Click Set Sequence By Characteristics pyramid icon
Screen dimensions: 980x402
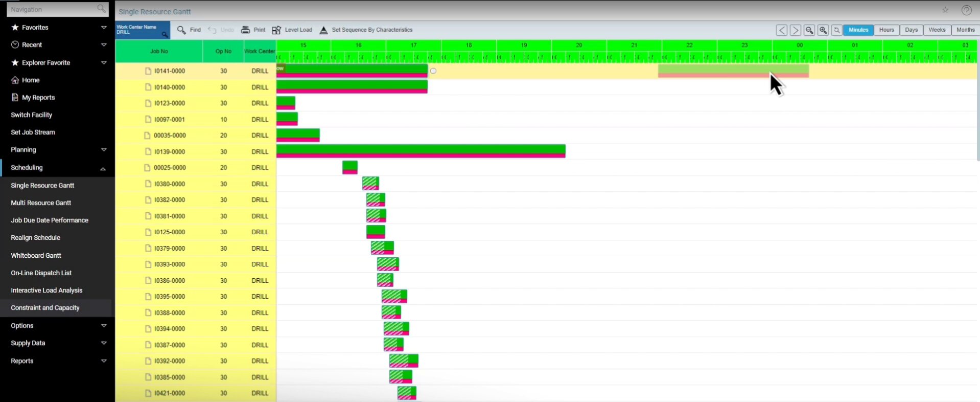point(323,30)
